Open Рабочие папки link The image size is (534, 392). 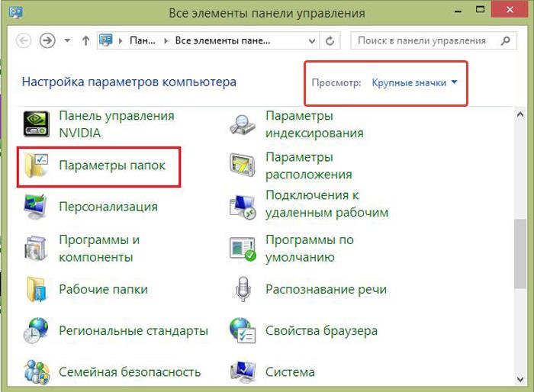tap(103, 289)
